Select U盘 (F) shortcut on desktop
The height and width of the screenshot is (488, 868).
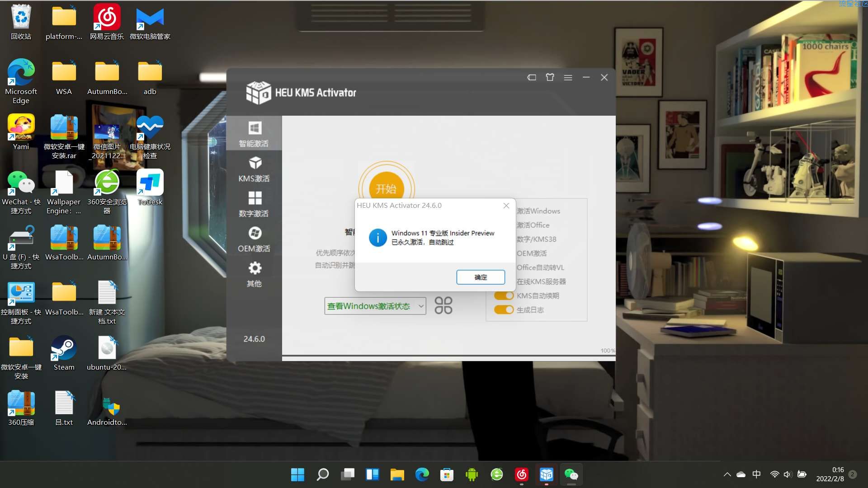(x=21, y=247)
